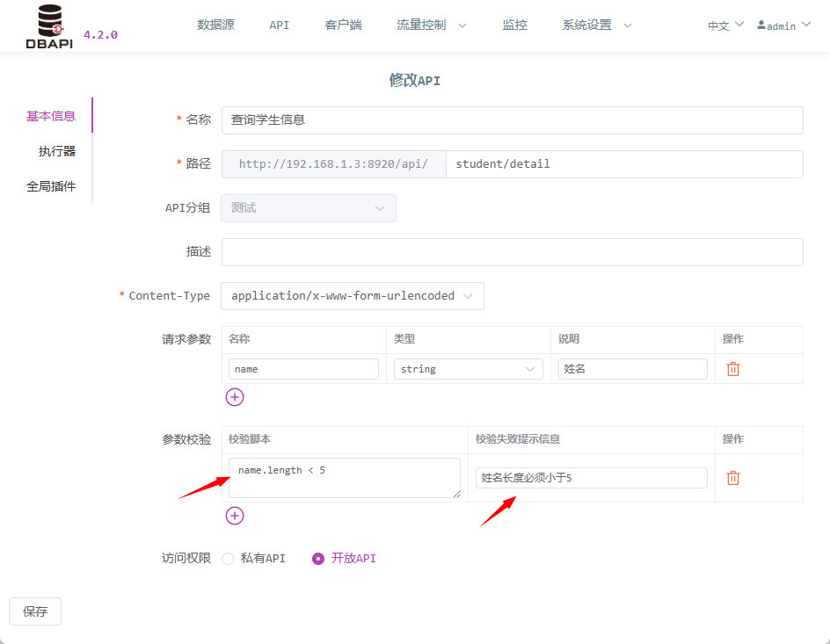The height and width of the screenshot is (644, 830).
Task: Click the parameter name field 'name'
Action: 303,369
